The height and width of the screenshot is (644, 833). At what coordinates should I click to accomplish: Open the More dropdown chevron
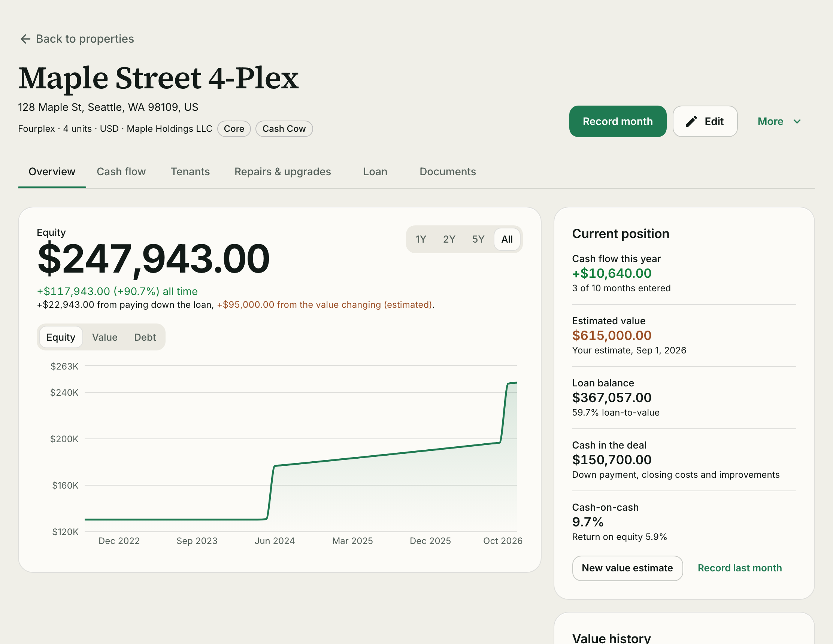pyautogui.click(x=797, y=122)
